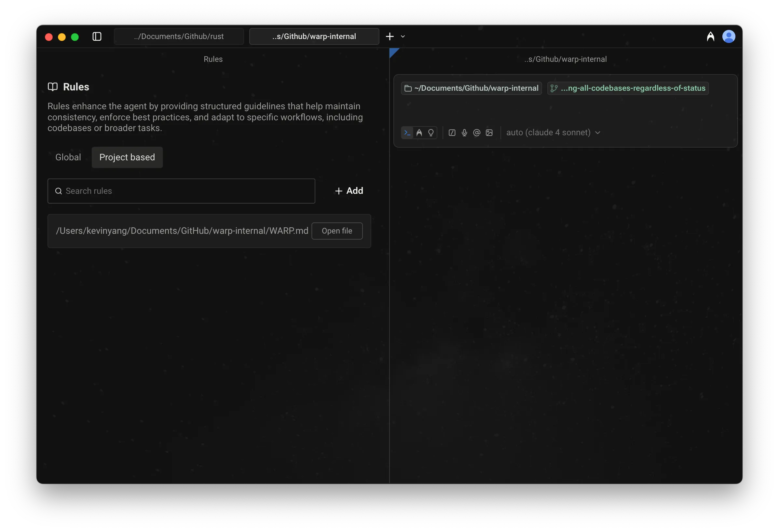The width and height of the screenshot is (779, 532).
Task: Click the search magnifier in Search rules field
Action: [x=59, y=191]
